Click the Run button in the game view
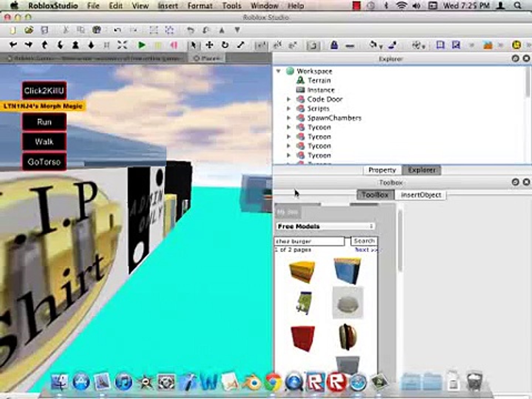 (44, 122)
